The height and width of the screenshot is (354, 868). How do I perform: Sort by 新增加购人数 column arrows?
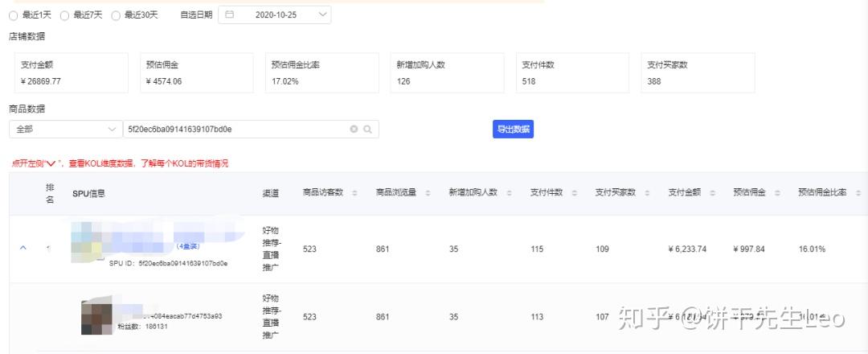point(509,193)
